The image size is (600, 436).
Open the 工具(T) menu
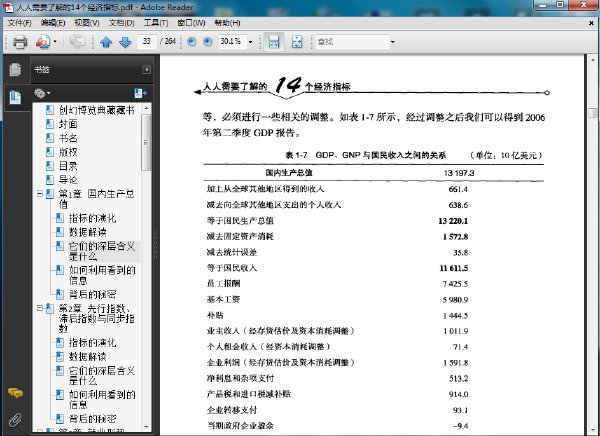156,23
